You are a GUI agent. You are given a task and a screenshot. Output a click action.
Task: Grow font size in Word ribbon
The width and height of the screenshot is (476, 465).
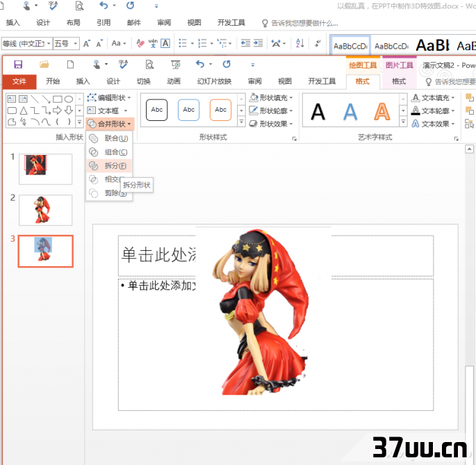[87, 44]
